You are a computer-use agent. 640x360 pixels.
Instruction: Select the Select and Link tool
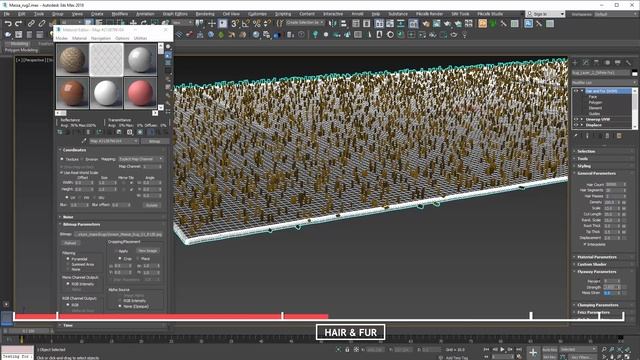coord(31,24)
